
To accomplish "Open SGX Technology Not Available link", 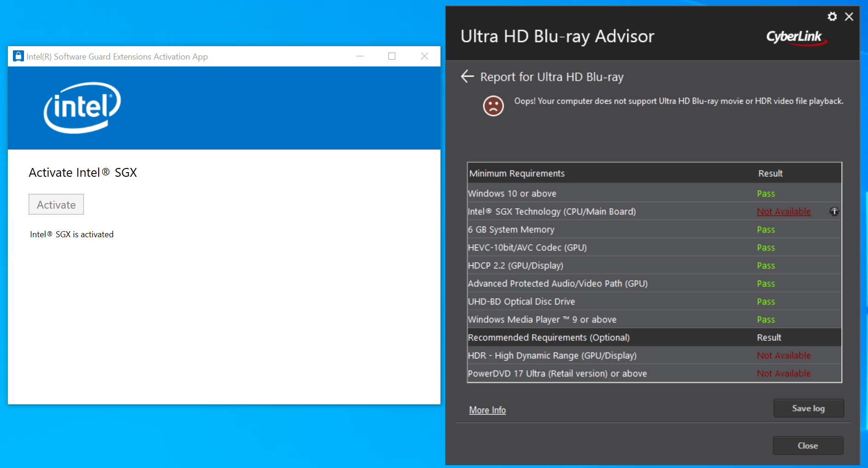I will coord(784,211).
